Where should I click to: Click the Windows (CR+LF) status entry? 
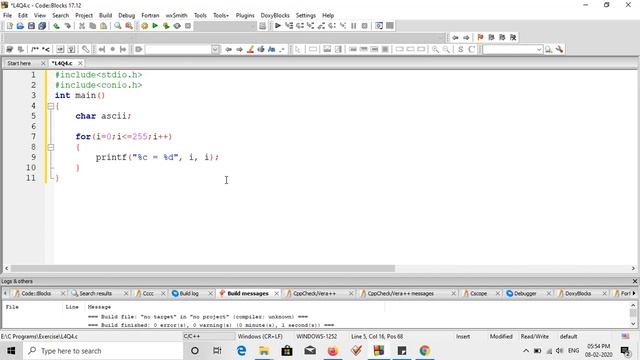(260, 336)
